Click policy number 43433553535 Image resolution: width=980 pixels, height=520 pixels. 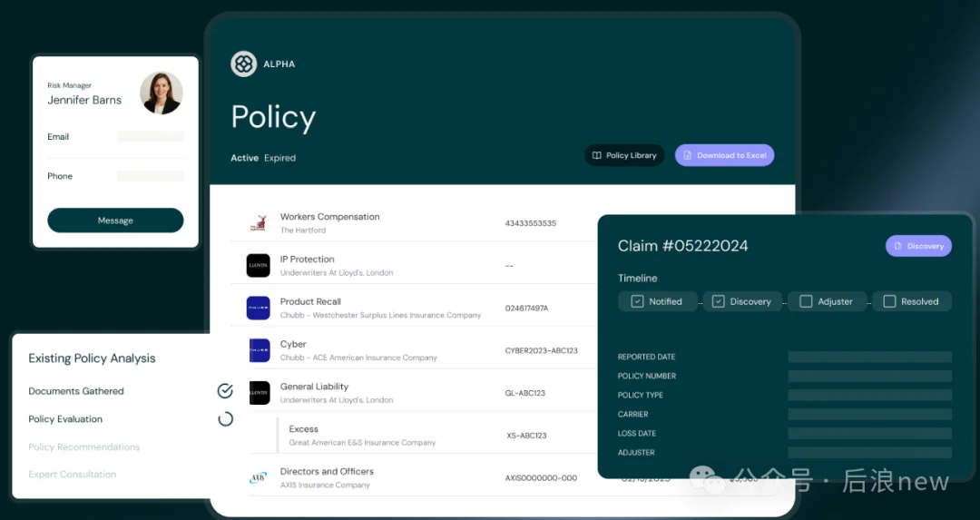531,223
